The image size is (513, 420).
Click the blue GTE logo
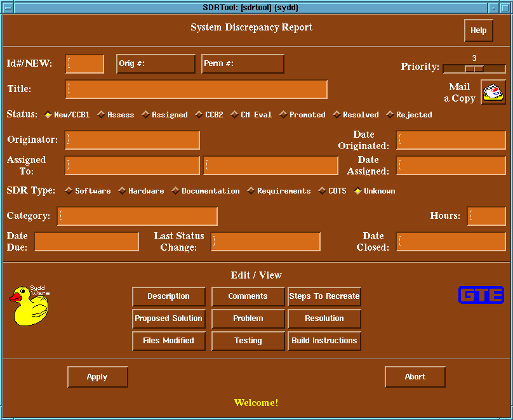(x=481, y=295)
